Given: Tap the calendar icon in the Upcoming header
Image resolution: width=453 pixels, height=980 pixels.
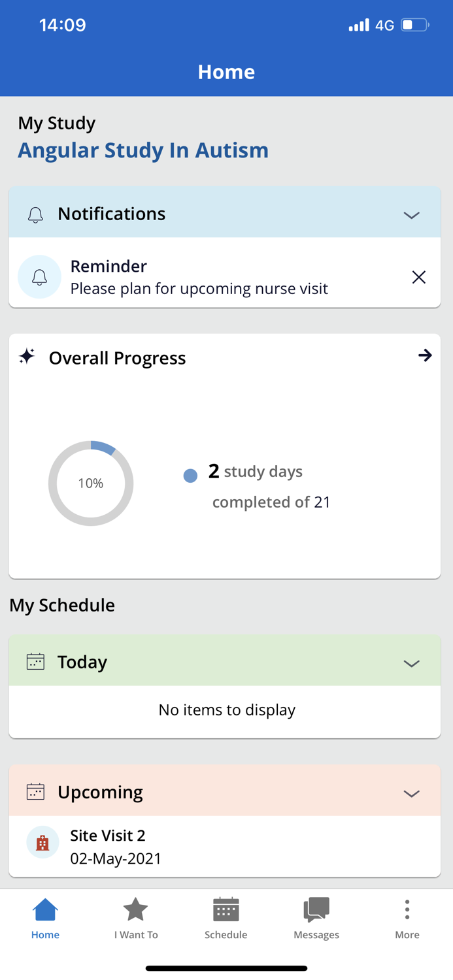Looking at the screenshot, I should click(x=35, y=792).
